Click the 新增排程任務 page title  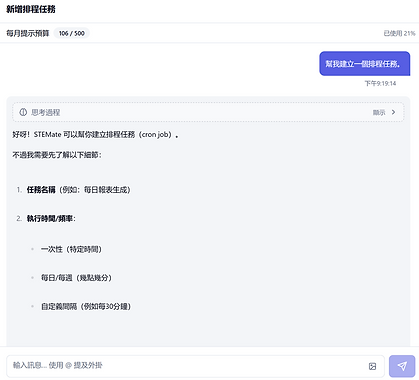31,9
